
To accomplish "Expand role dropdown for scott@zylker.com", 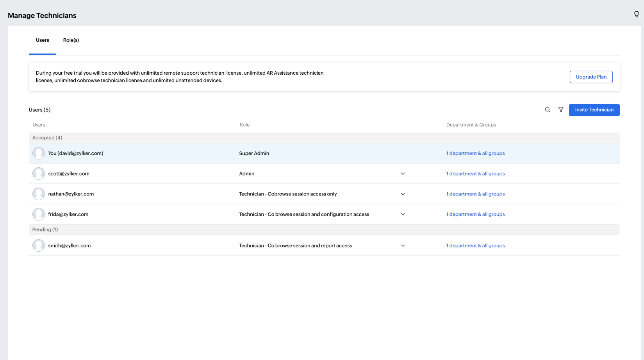I will tap(403, 174).
